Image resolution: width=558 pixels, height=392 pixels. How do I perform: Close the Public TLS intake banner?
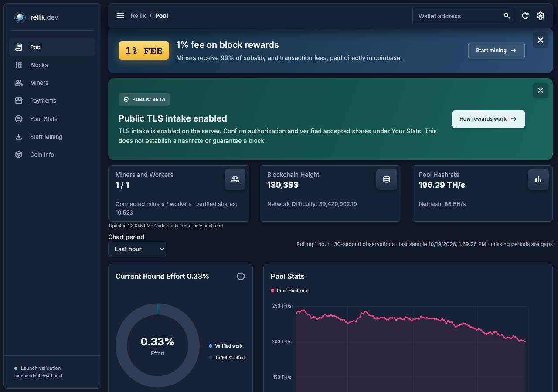[x=541, y=91]
